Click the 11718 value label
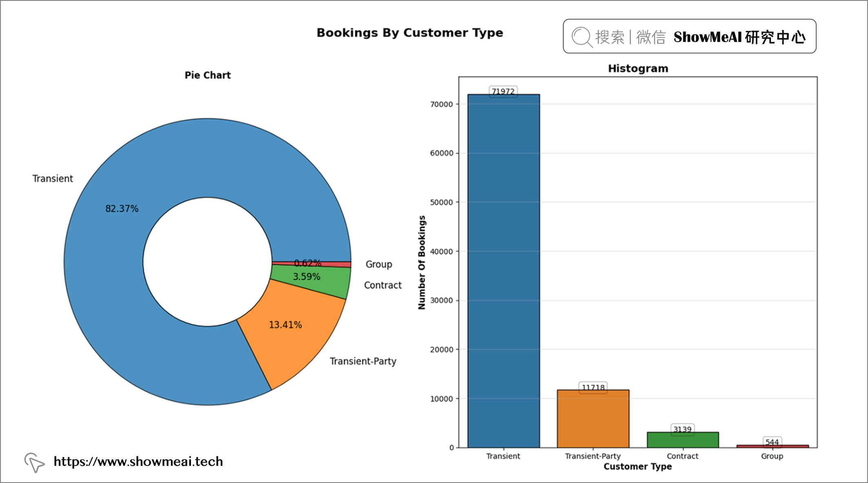 [593, 387]
